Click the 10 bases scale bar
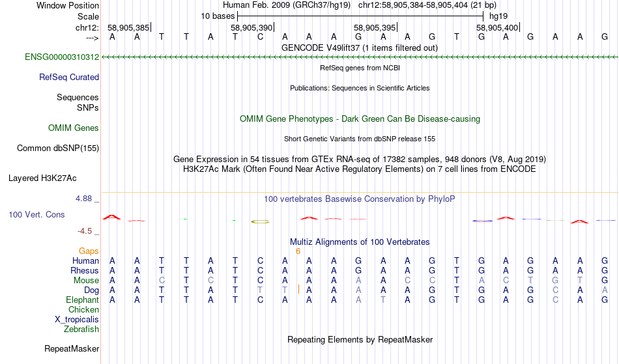Image resolution: width=619 pixels, height=364 pixels. (x=360, y=16)
